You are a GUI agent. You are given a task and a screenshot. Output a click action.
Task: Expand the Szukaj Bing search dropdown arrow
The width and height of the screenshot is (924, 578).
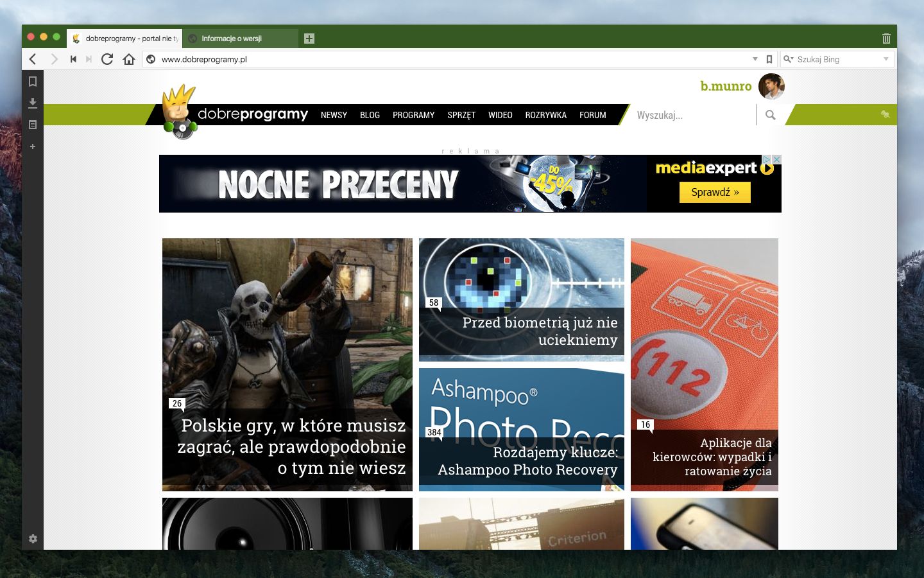point(886,59)
